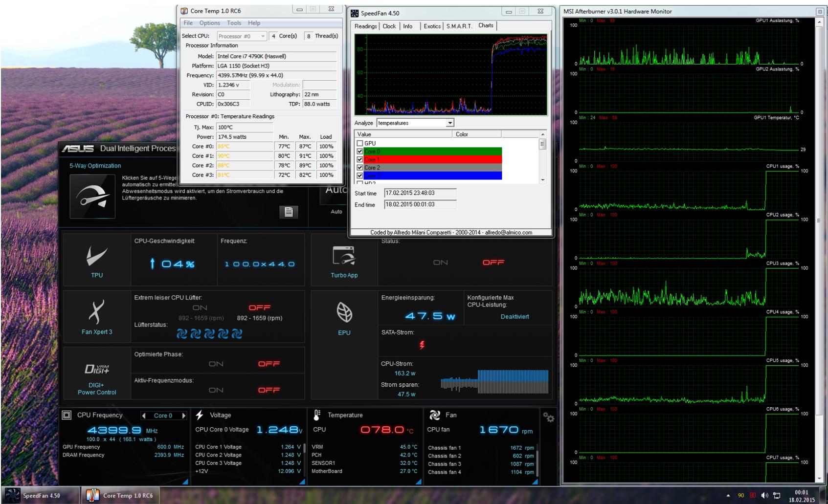The width and height of the screenshot is (828, 504).
Task: Switch to the Clock tab in SpeedFan
Action: click(389, 26)
